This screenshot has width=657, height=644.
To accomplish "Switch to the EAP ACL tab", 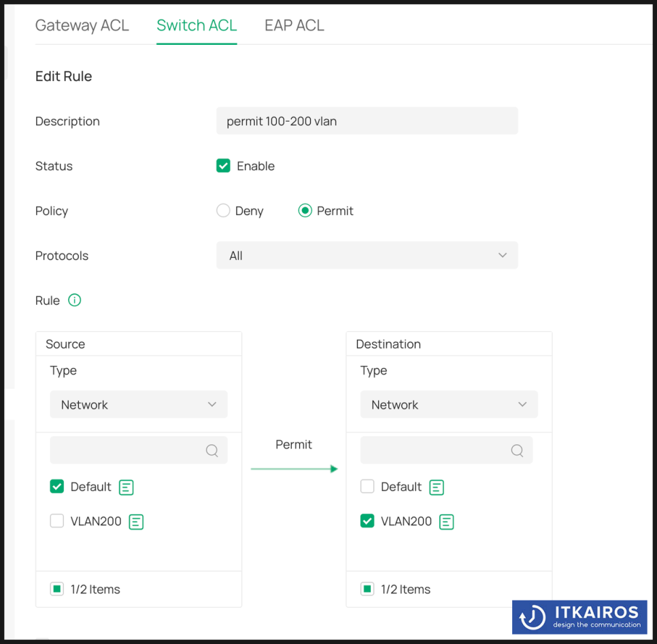I will 294,25.
